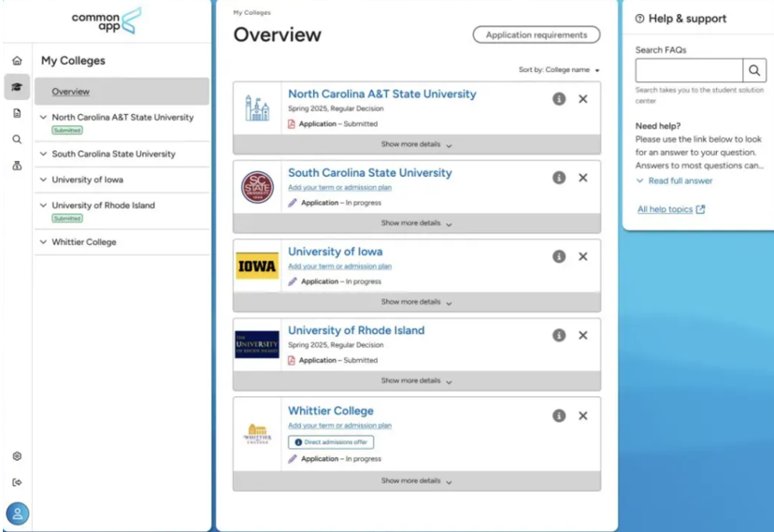Expand University of Iowa sidebar chevron
The height and width of the screenshot is (532, 774).
pos(43,180)
